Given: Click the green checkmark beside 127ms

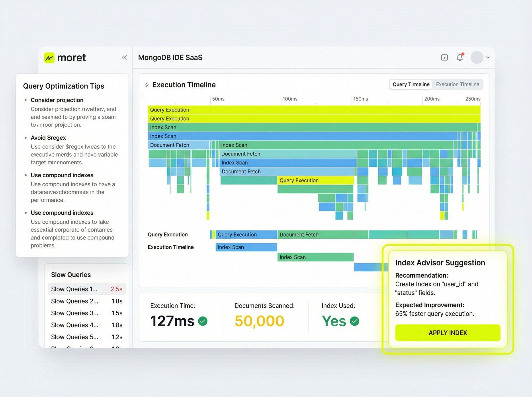Looking at the screenshot, I should coord(202,321).
